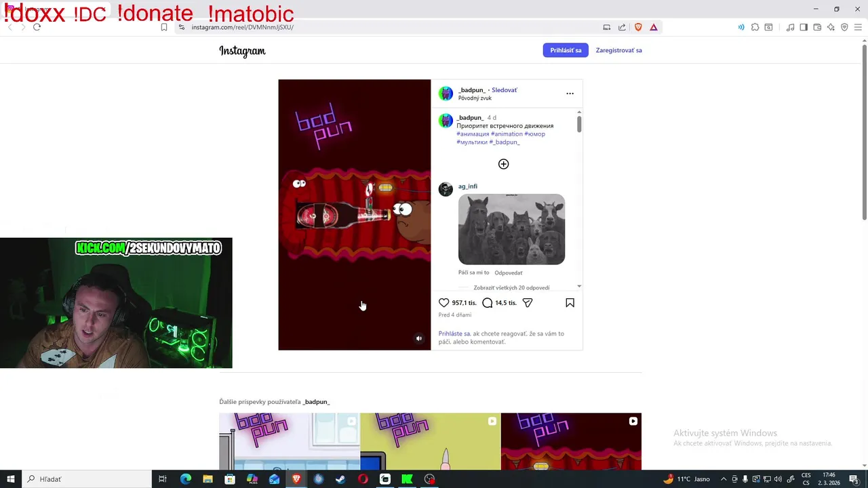Click the #мультики hashtag
Screen dimensions: 868x488
tap(472, 142)
